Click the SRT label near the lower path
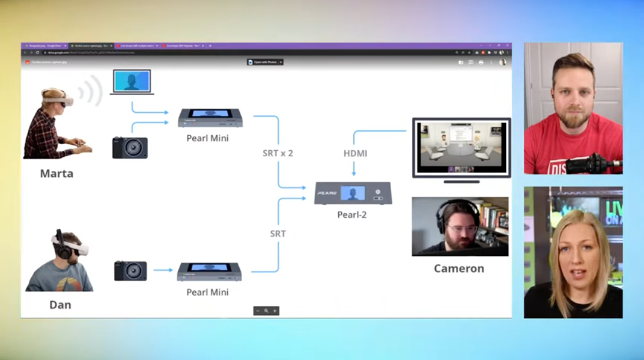 [x=278, y=234]
